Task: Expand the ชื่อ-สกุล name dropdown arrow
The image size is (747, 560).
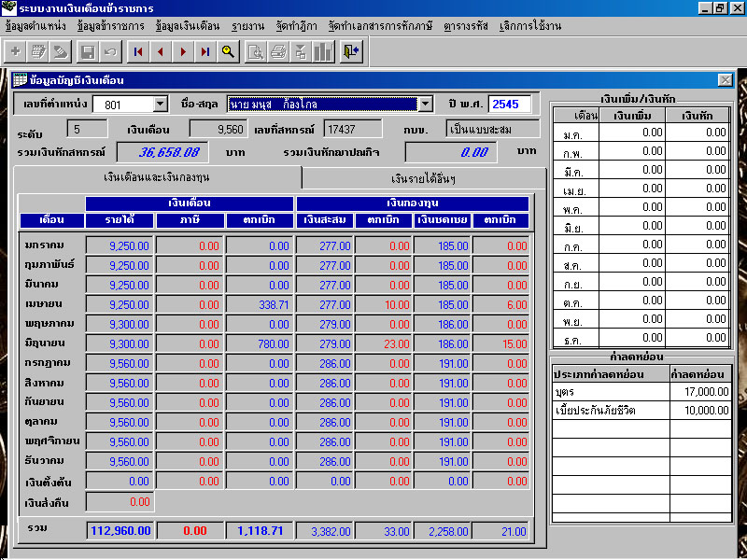Action: pyautogui.click(x=426, y=104)
